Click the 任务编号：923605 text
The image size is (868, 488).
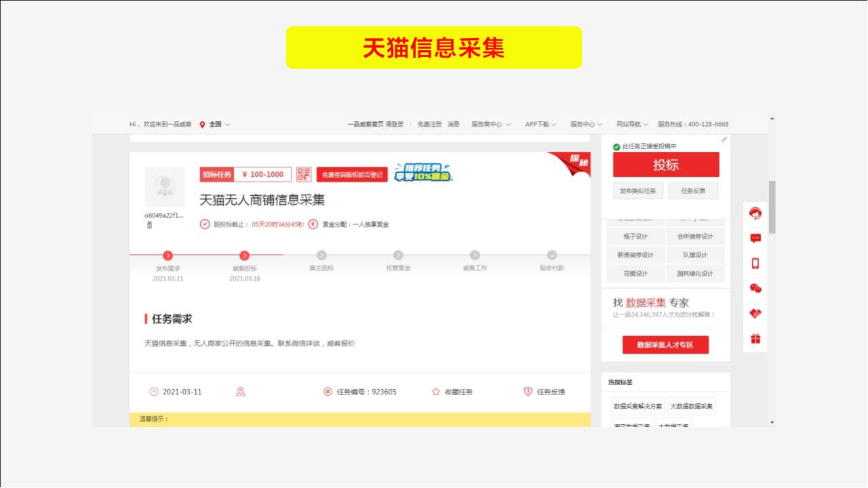(367, 392)
